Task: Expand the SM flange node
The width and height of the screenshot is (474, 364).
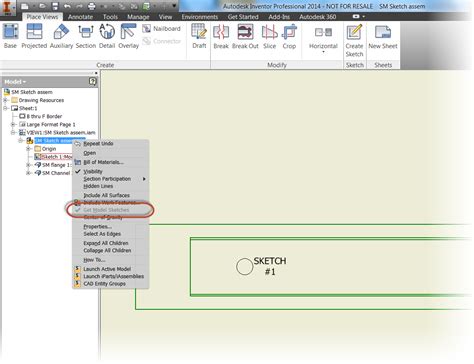Action: [28, 165]
